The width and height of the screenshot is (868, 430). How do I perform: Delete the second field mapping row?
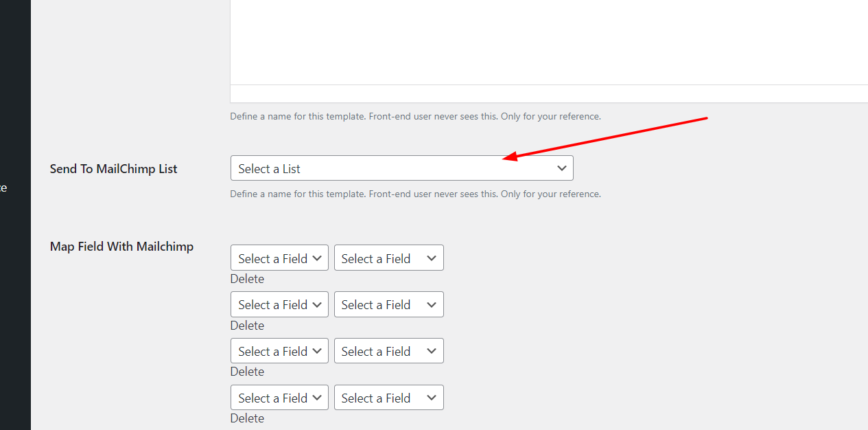(247, 326)
